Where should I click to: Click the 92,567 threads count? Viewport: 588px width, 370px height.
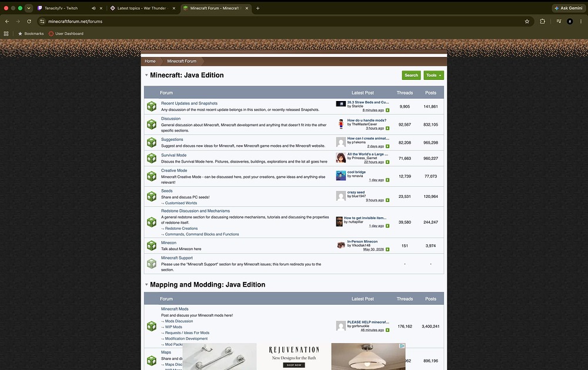click(405, 125)
